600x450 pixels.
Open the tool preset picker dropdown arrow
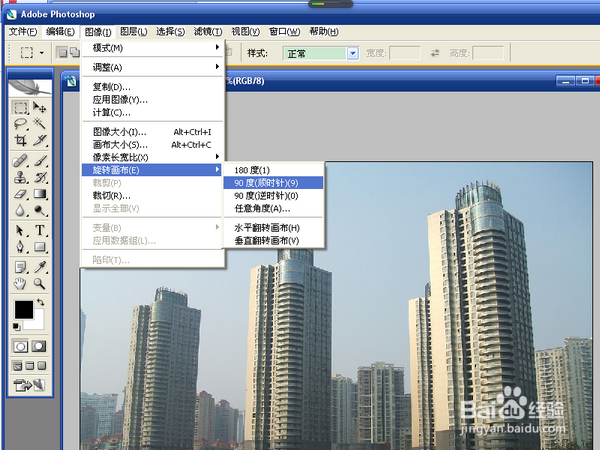pos(42,53)
